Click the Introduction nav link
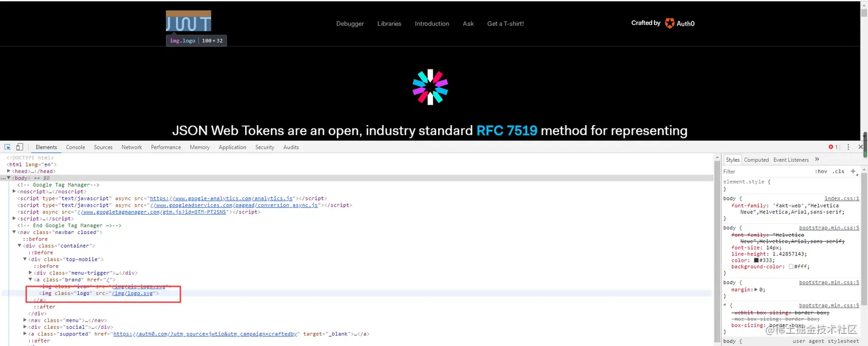Screen dimensions: 868x346 [432, 24]
